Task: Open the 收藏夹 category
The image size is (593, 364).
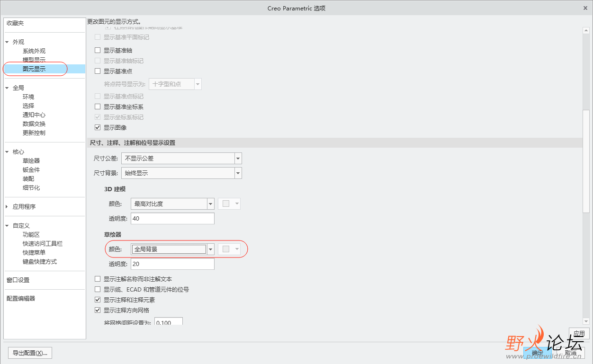Action: pyautogui.click(x=15, y=23)
